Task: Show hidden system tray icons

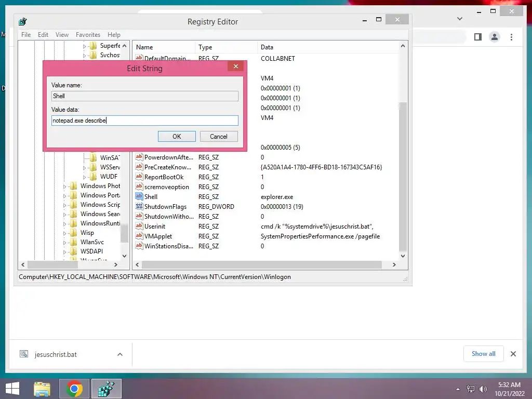Action: pyautogui.click(x=458, y=390)
